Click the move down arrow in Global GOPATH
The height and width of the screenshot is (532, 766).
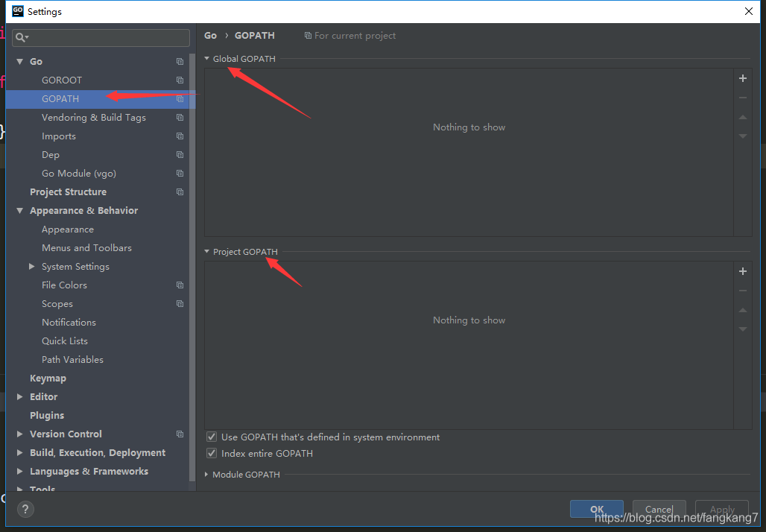coord(743,136)
